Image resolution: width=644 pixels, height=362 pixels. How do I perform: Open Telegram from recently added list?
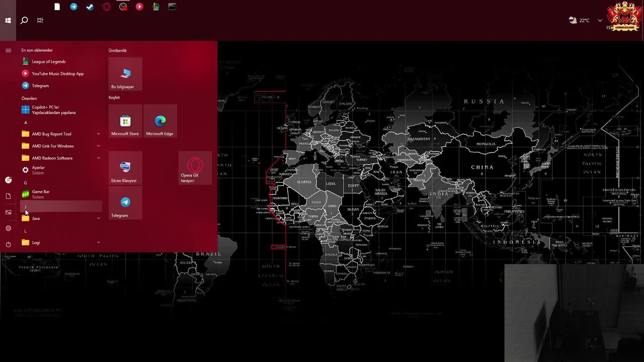pos(61,85)
